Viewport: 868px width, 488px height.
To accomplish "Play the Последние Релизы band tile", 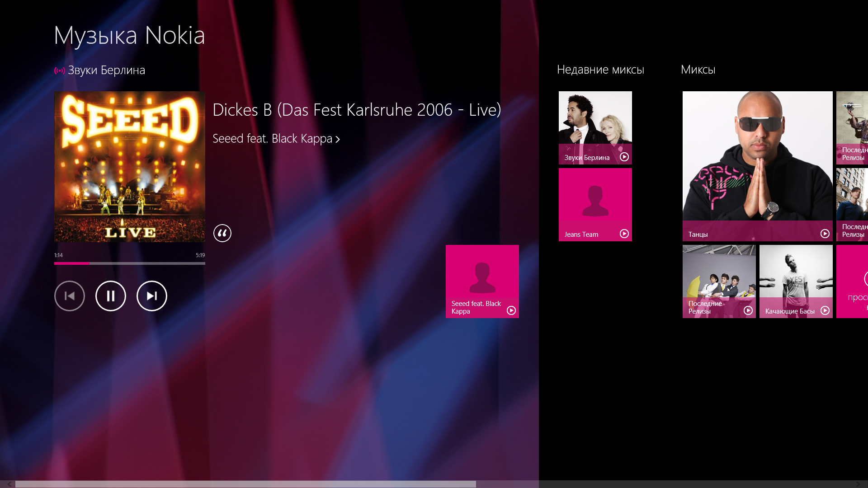I will click(748, 310).
